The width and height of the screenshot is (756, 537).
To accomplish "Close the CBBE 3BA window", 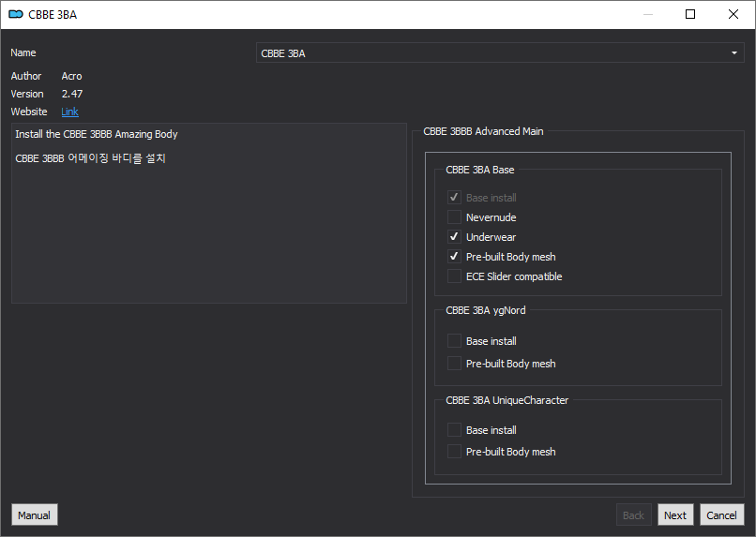I will pyautogui.click(x=733, y=14).
